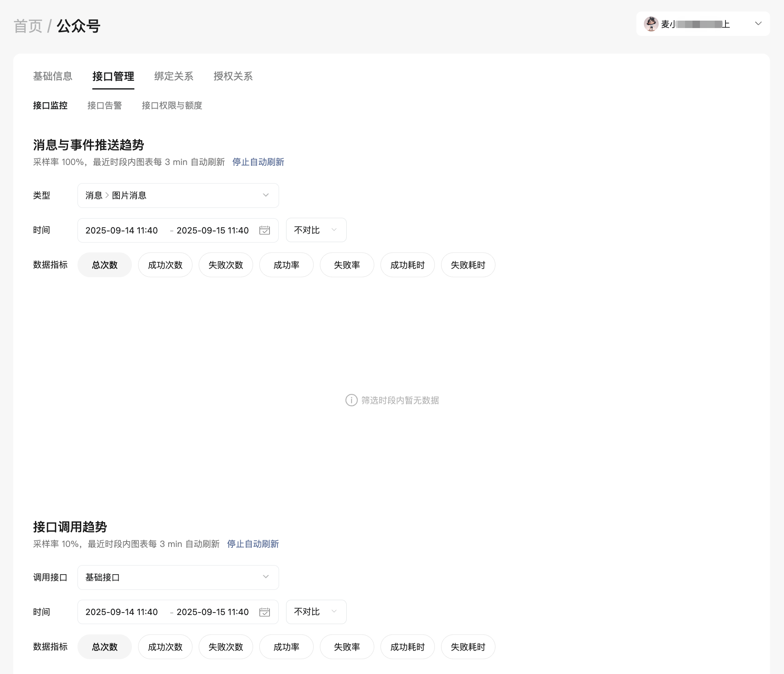The height and width of the screenshot is (674, 784).
Task: Click the start time field in push trend section
Action: [122, 230]
